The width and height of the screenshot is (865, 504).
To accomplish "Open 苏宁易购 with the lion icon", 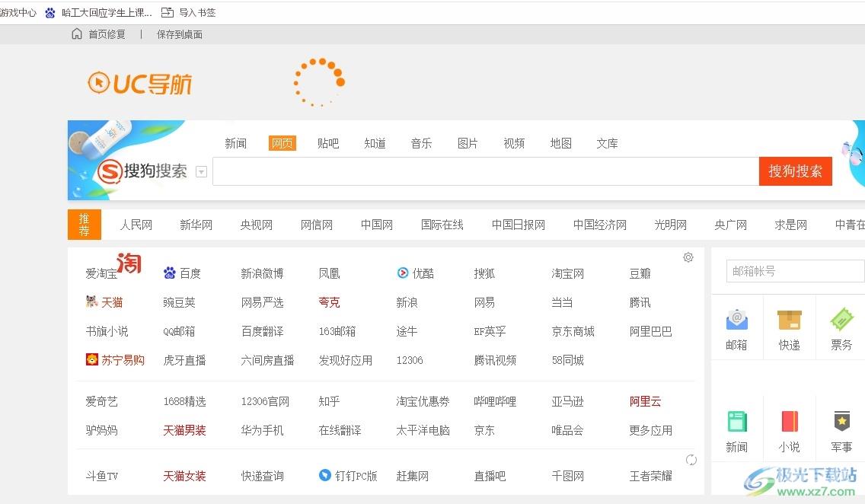I will tap(115, 360).
